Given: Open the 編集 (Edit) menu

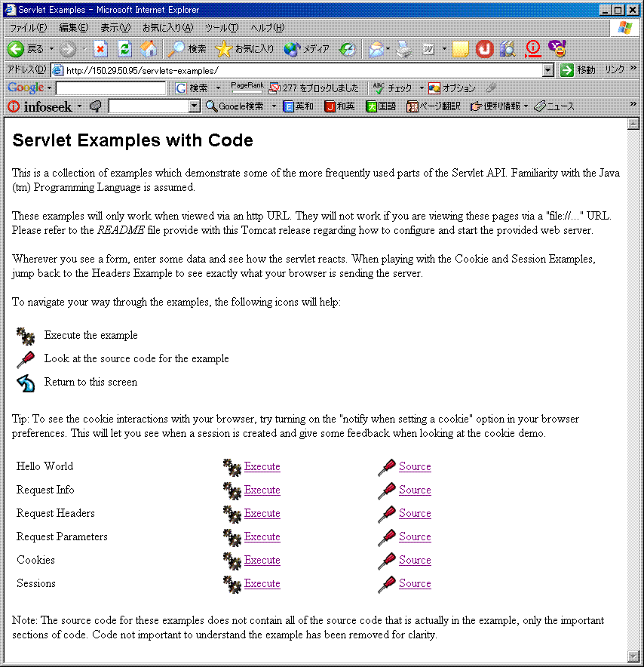Looking at the screenshot, I should click(74, 28).
